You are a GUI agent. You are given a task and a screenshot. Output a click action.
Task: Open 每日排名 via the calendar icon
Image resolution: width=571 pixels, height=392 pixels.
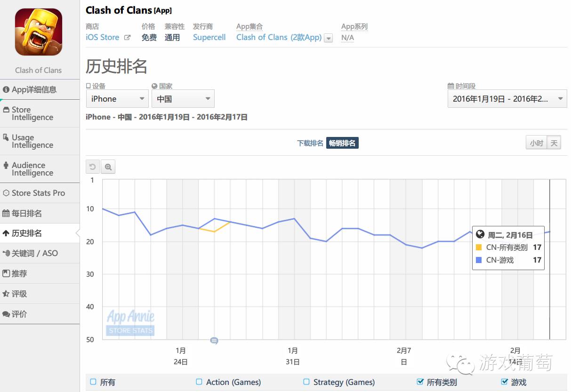[x=7, y=213]
